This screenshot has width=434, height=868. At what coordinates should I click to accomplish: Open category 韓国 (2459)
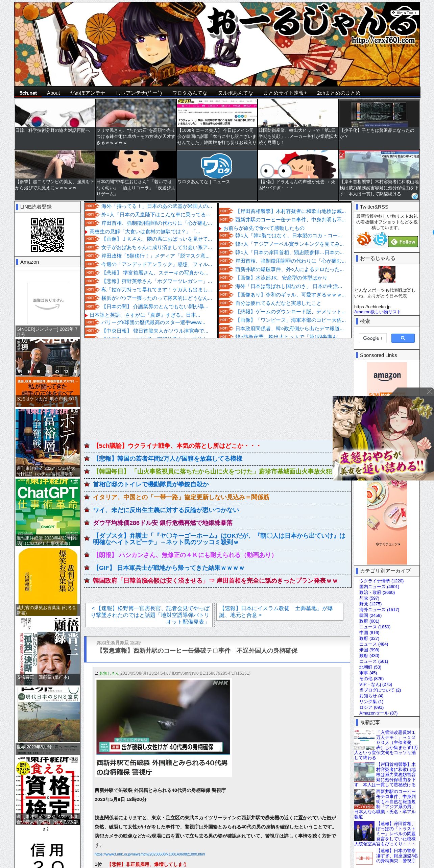[x=370, y=615]
